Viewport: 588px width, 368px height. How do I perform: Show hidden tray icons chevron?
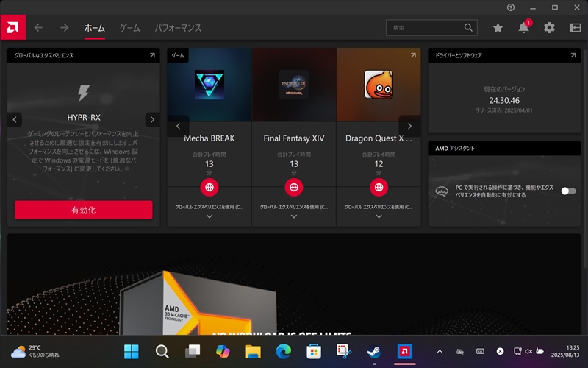point(440,352)
